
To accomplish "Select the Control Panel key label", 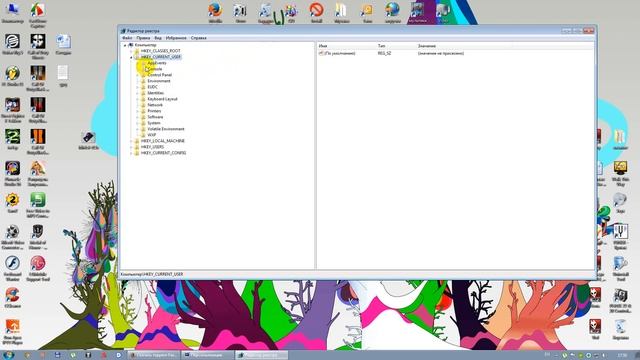I will (160, 75).
